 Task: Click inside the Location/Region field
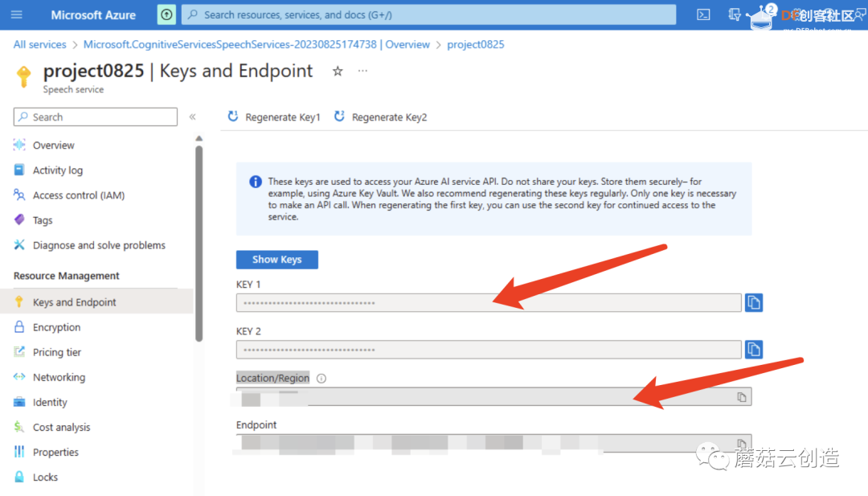(x=493, y=397)
